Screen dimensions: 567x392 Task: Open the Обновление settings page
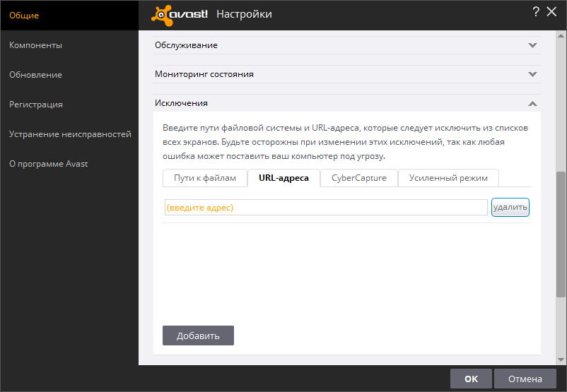click(x=35, y=75)
